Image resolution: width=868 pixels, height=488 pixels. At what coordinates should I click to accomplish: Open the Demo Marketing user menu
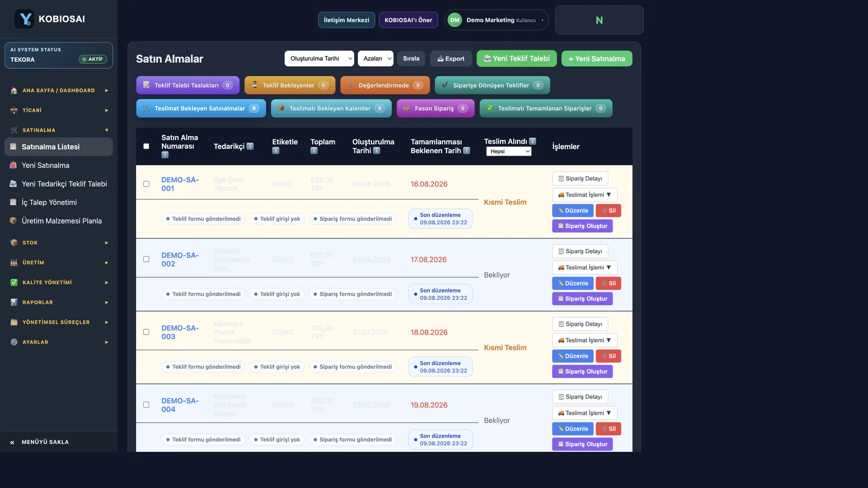(x=496, y=20)
